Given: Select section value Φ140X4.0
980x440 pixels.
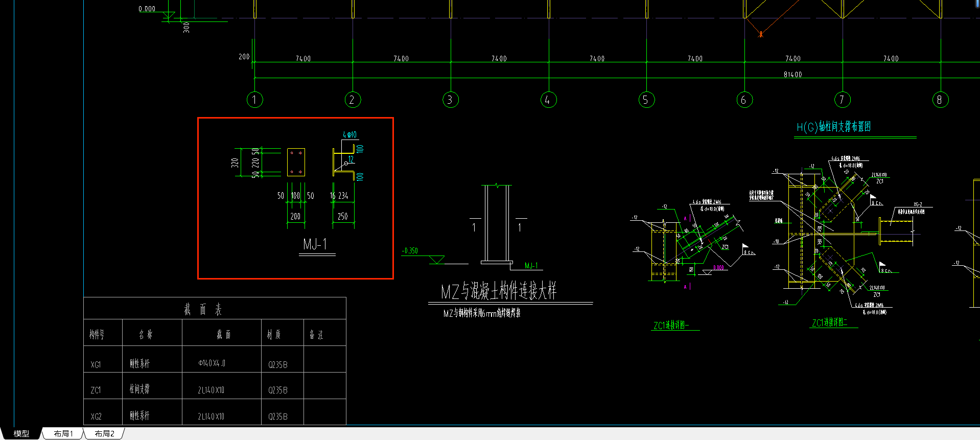Looking at the screenshot, I should pyautogui.click(x=212, y=363).
